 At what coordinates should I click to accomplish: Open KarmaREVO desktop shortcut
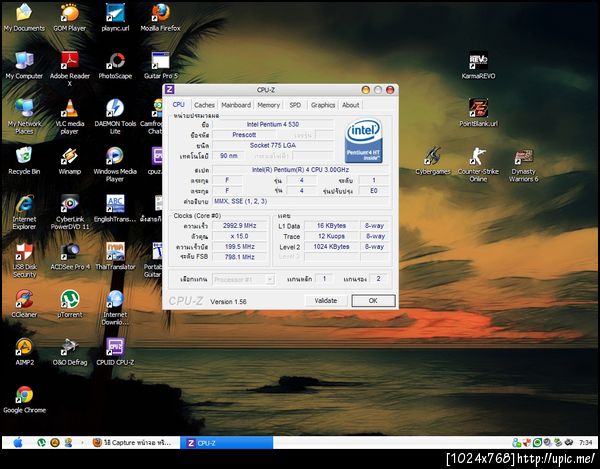(478, 65)
